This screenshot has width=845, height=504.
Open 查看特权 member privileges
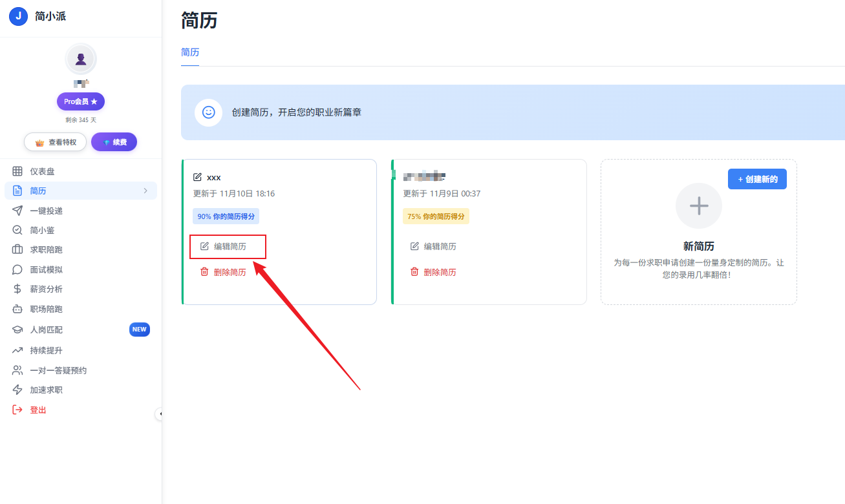(55, 142)
